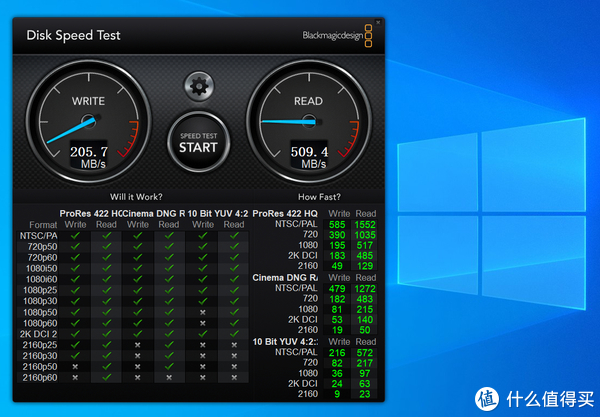Click the 'Disk Speed Test' title text

tap(73, 35)
